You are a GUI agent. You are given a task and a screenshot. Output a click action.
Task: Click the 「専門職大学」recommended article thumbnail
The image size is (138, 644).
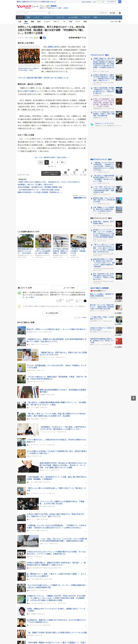point(78,241)
